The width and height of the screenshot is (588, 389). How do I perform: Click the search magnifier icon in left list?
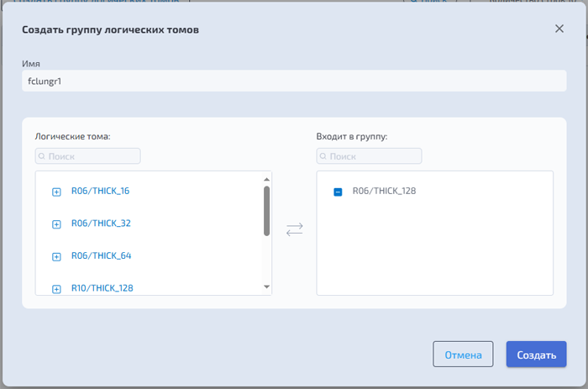(42, 156)
